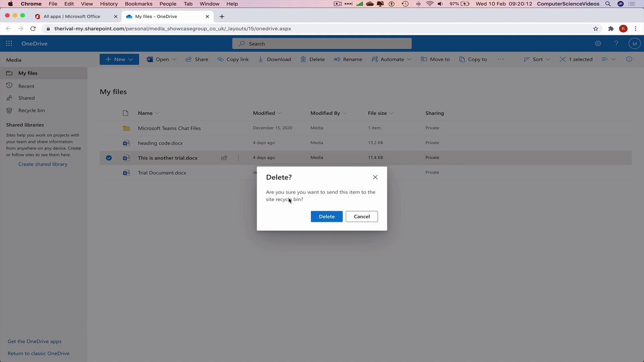Focus the OneDrive Search box
The width and height of the screenshot is (644, 362).
pyautogui.click(x=322, y=44)
